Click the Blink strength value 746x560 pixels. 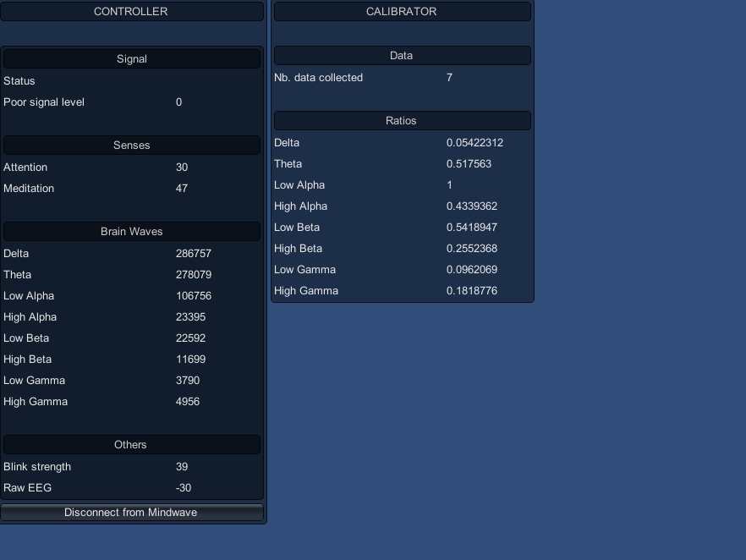(180, 466)
